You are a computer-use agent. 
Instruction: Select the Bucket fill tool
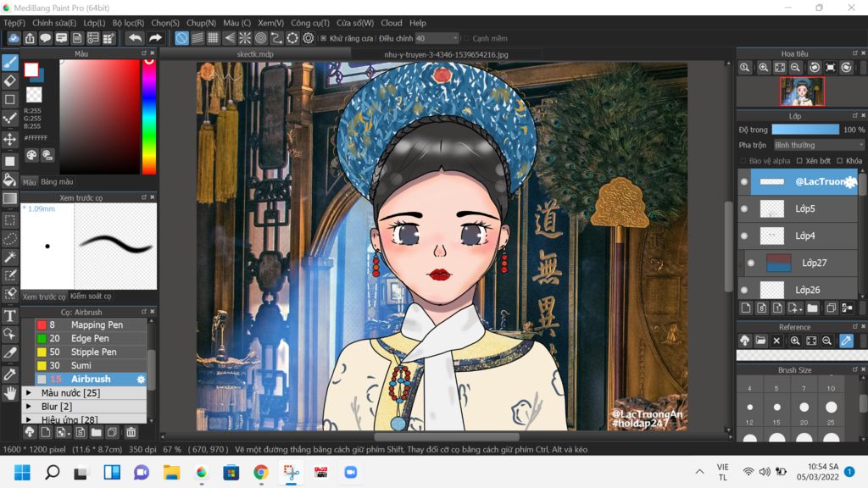[10, 180]
